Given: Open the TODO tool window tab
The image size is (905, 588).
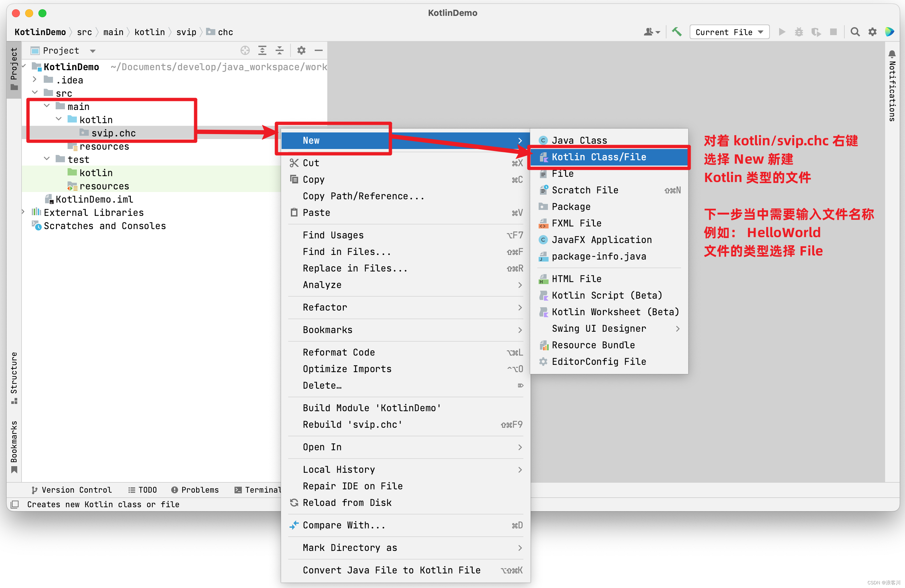Looking at the screenshot, I should tap(142, 490).
